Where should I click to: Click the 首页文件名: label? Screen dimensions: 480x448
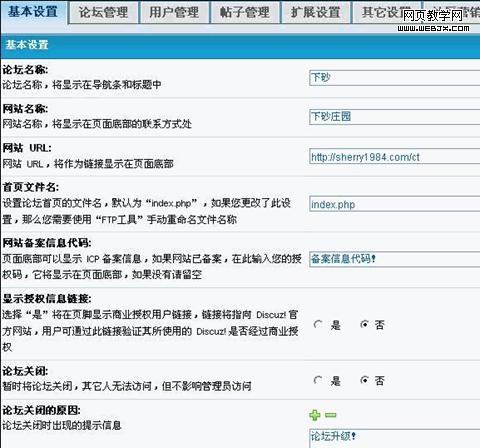(x=31, y=187)
